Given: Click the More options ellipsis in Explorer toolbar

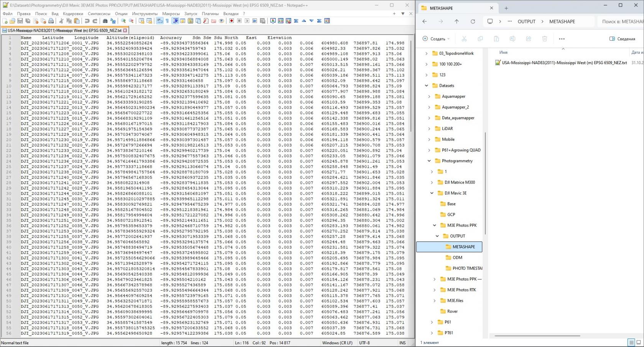Looking at the screenshot, I should point(562,39).
